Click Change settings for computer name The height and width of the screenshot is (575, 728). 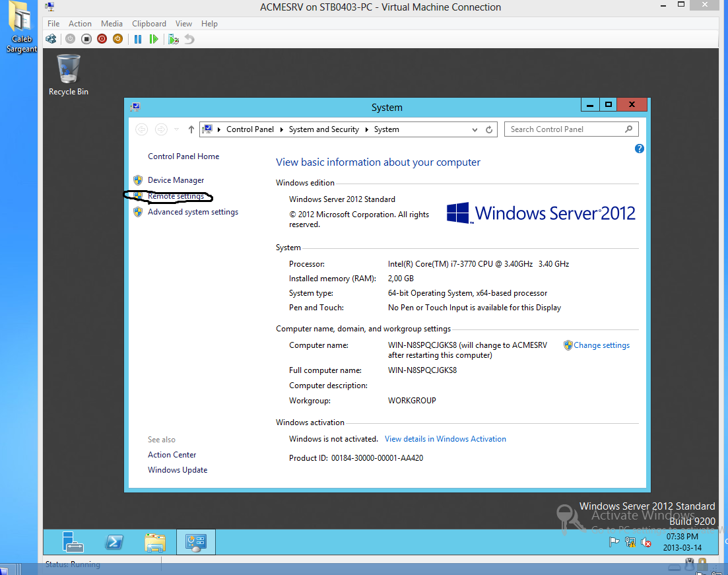602,345
